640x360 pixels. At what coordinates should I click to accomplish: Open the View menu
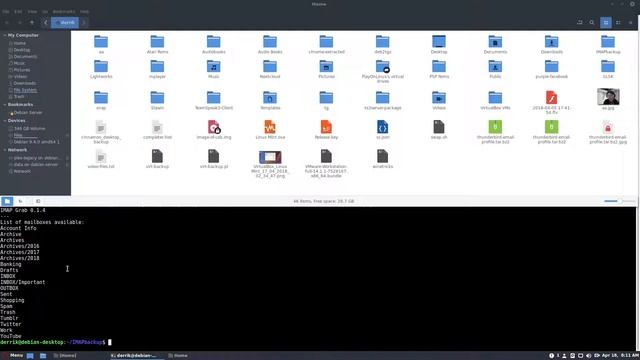[32, 11]
